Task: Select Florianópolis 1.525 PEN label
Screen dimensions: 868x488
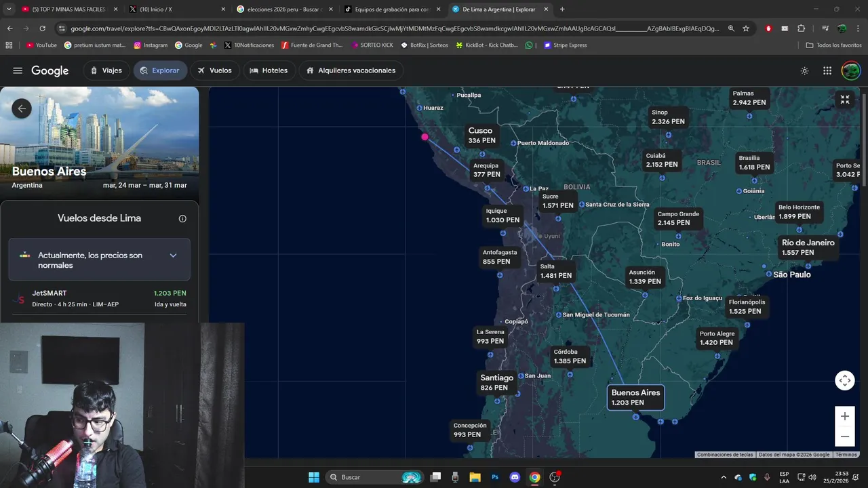Action: pyautogui.click(x=747, y=306)
